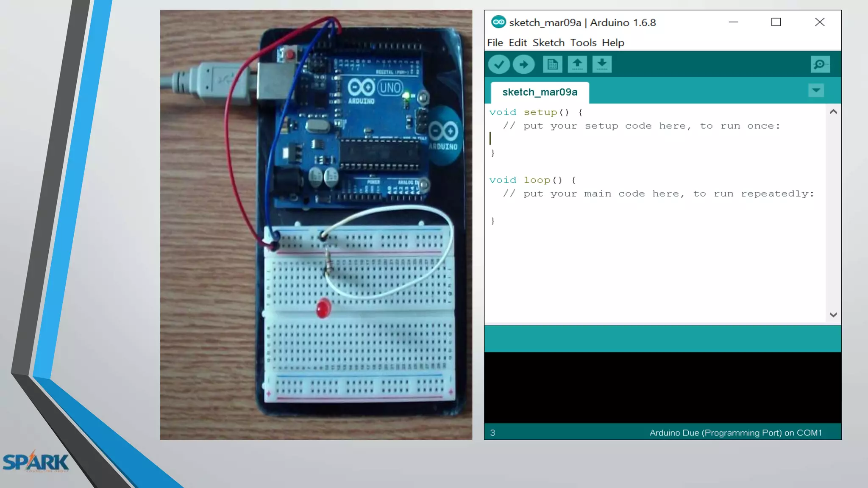Click the Verify checkmark button
This screenshot has height=488, width=868.
coord(499,64)
